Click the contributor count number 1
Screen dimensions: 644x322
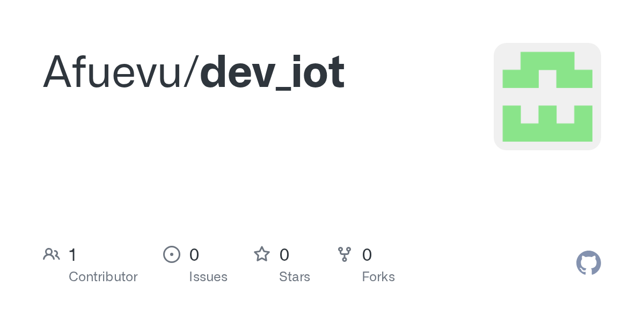click(x=72, y=255)
